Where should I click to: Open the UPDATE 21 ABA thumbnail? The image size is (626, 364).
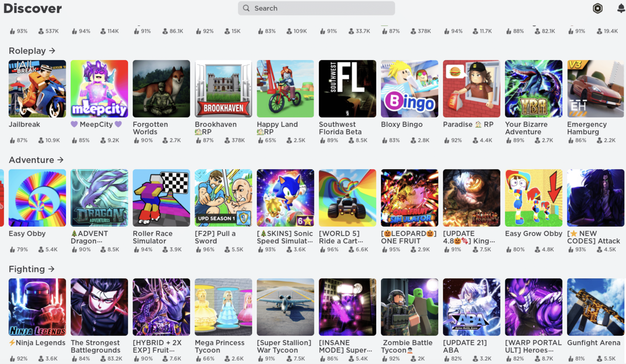click(x=472, y=307)
